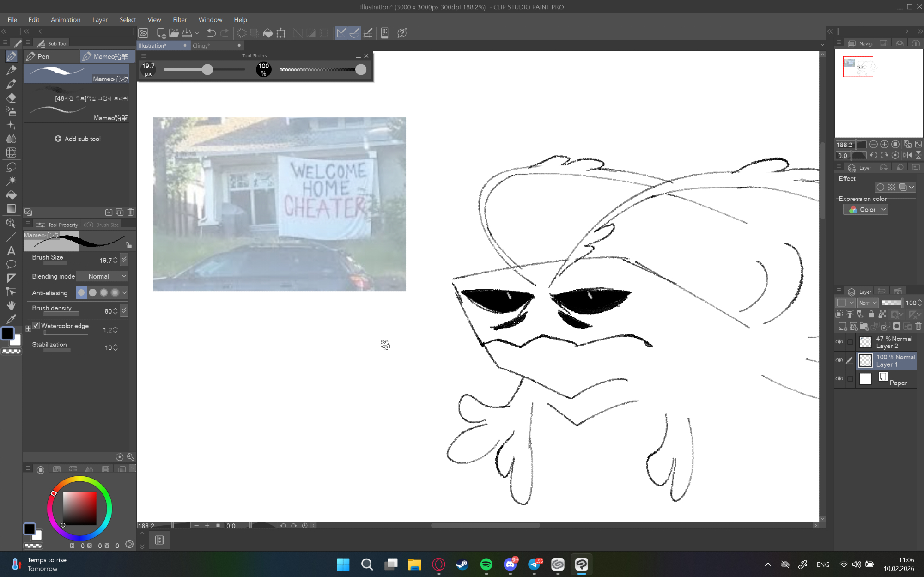Select the Hand move tool
Viewport: 924px width, 577px height.
[x=11, y=305]
